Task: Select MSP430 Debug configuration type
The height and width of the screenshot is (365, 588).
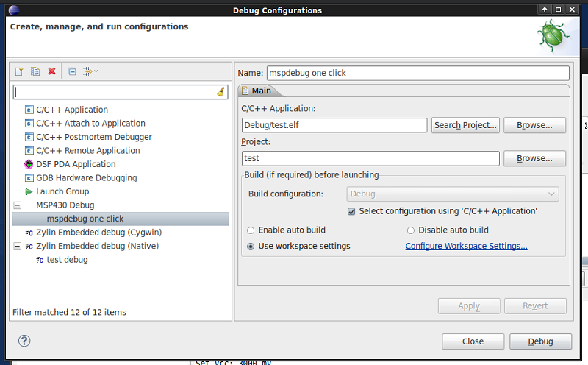Action: pyautogui.click(x=65, y=205)
